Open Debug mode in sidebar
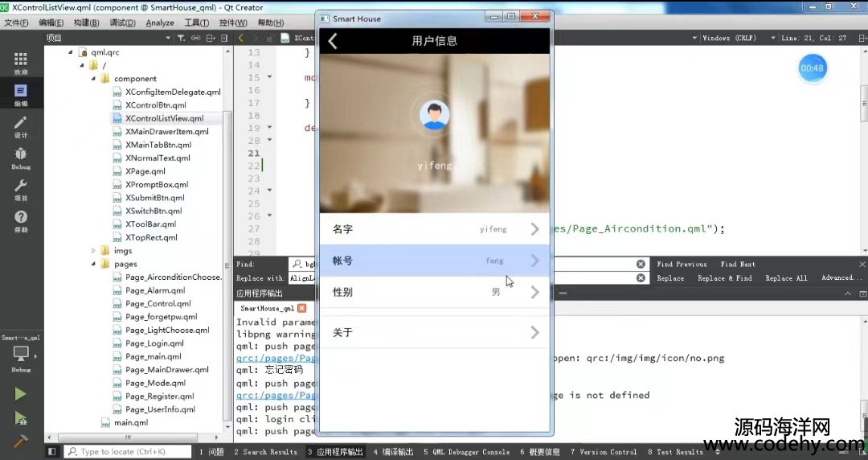The width and height of the screenshot is (868, 460). [20, 158]
